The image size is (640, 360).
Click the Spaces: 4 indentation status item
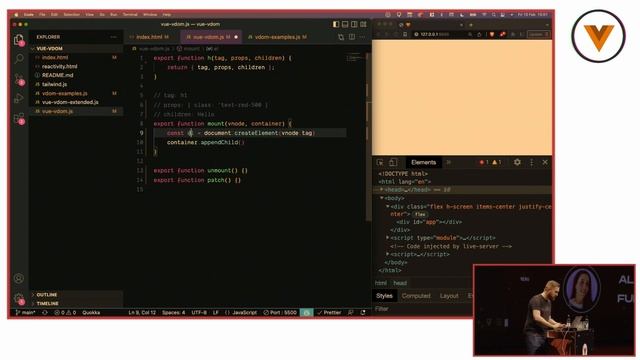point(173,313)
